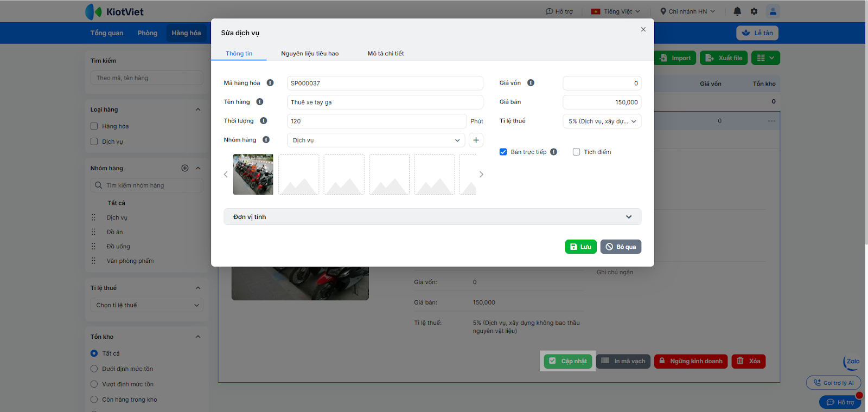Add group via plus icon in Nhóm hàng sidebar
This screenshot has width=868, height=412.
185,168
